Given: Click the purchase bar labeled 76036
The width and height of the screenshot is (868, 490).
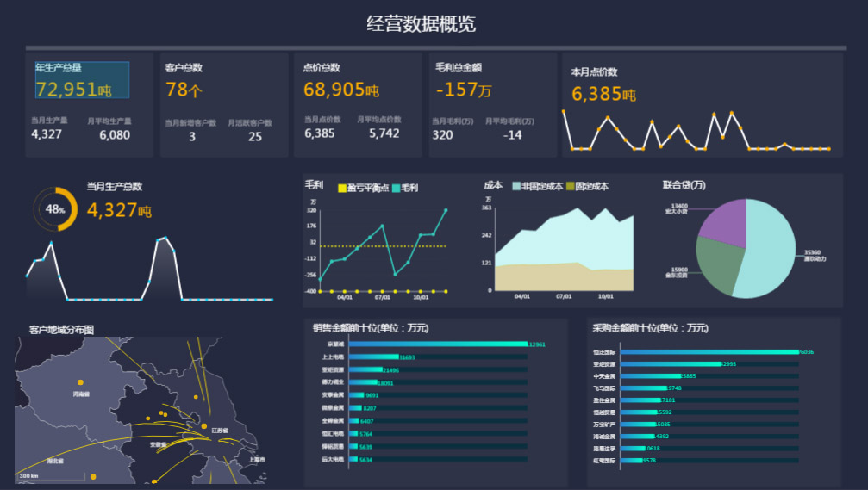Looking at the screenshot, I should click(709, 351).
